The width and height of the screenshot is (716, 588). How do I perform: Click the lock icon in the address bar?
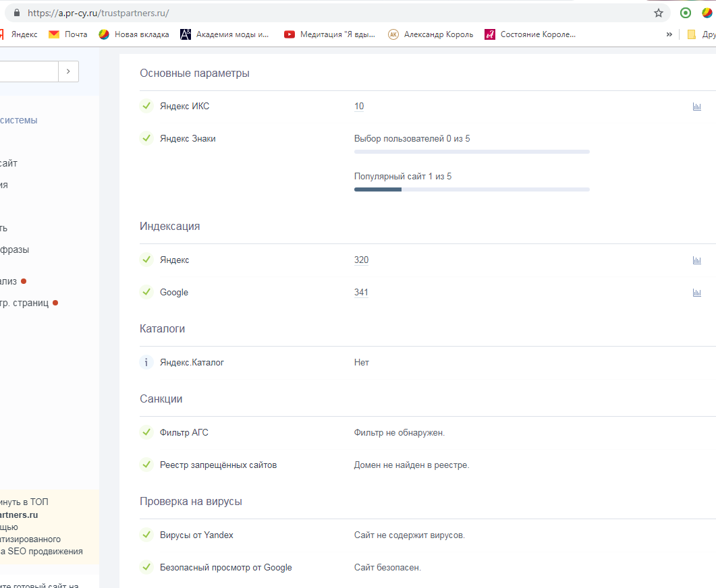pos(17,13)
